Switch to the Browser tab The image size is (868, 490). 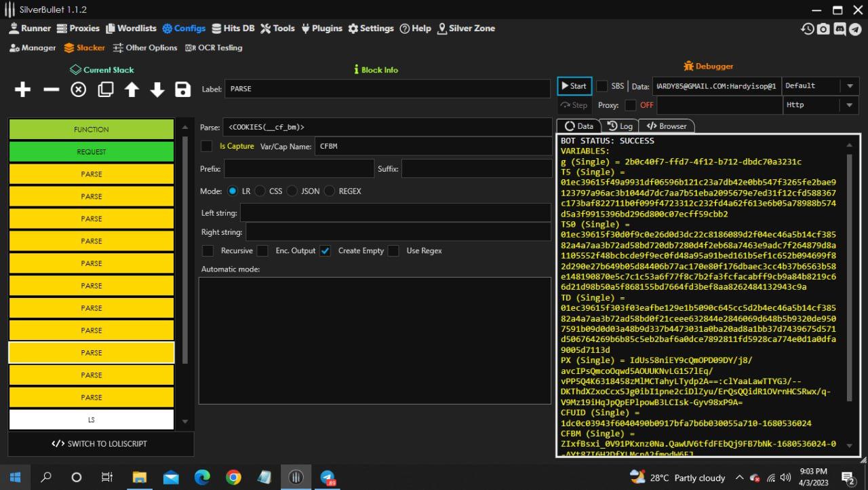(667, 126)
